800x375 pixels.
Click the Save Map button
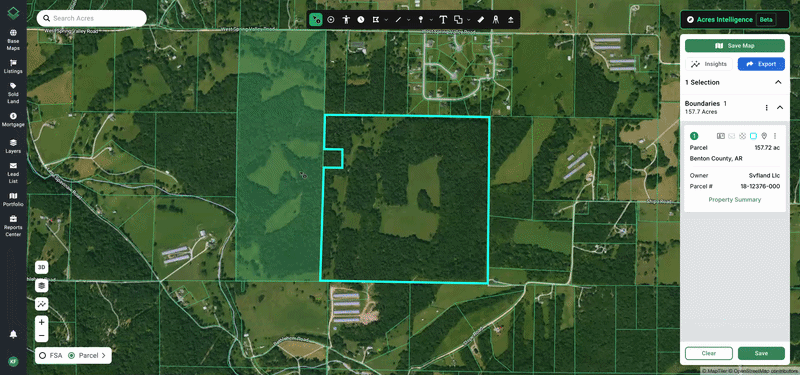click(735, 45)
